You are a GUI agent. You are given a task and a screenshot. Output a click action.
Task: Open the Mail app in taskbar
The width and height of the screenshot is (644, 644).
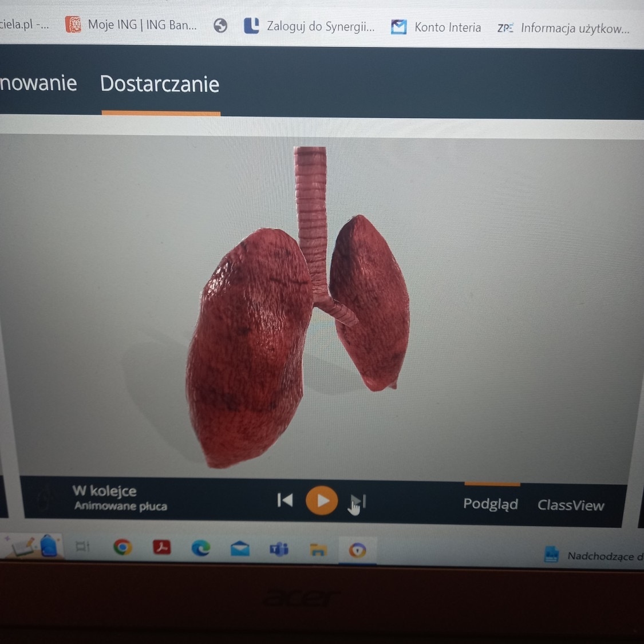pyautogui.click(x=240, y=549)
